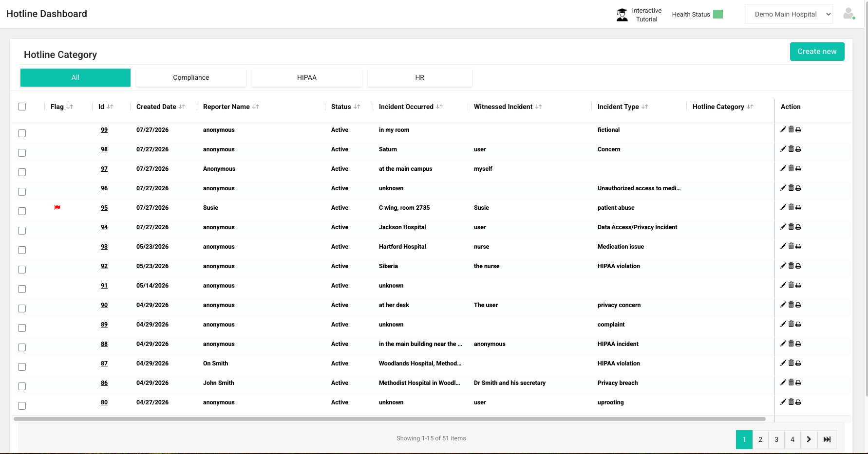
Task: Click the green Health Status indicator
Action: point(718,14)
